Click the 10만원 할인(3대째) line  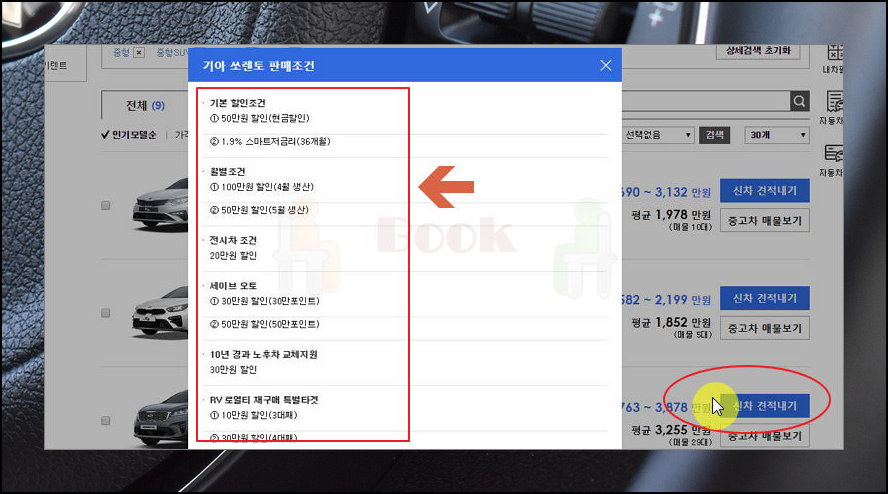(x=253, y=415)
